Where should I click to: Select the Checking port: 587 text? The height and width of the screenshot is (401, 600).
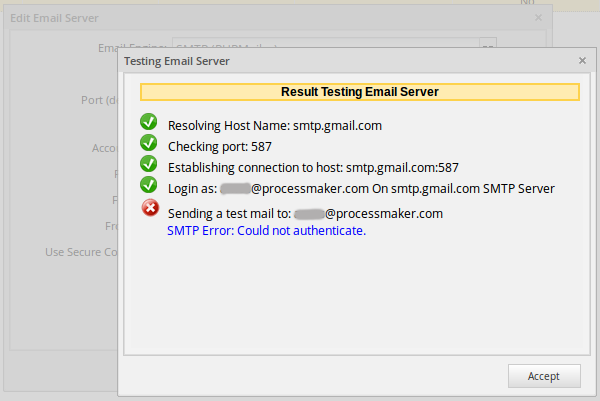coord(220,146)
